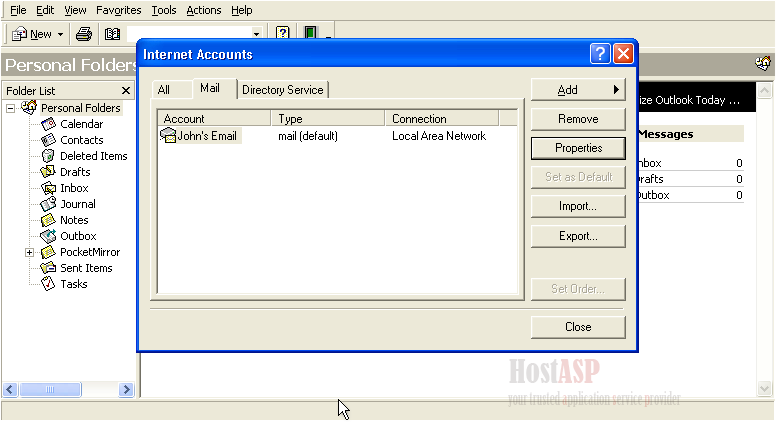Click the folder list right scroll arrow

126,389
